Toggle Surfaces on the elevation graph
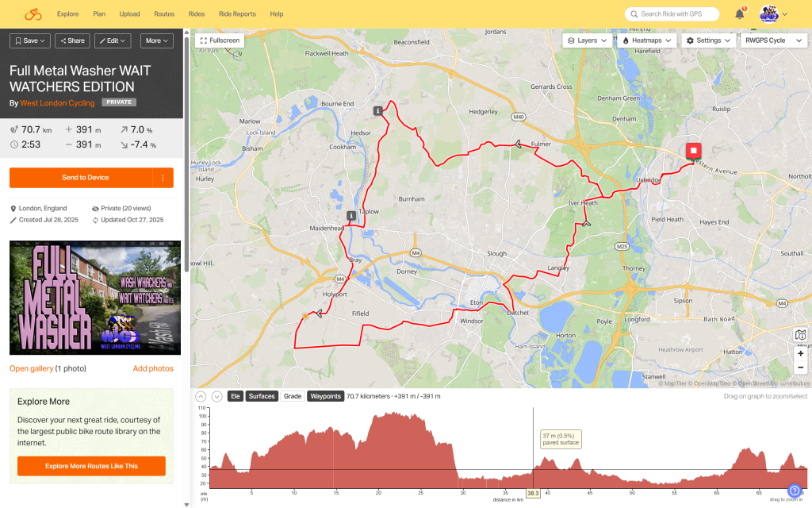The width and height of the screenshot is (812, 508). [x=261, y=396]
